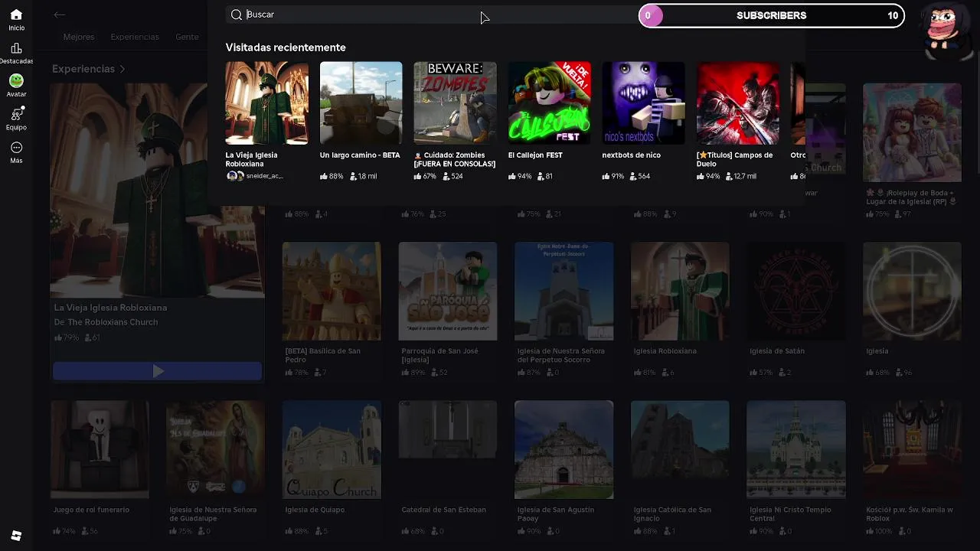Click the El Callejon FEST title text
The width and height of the screenshot is (980, 551).
point(535,155)
